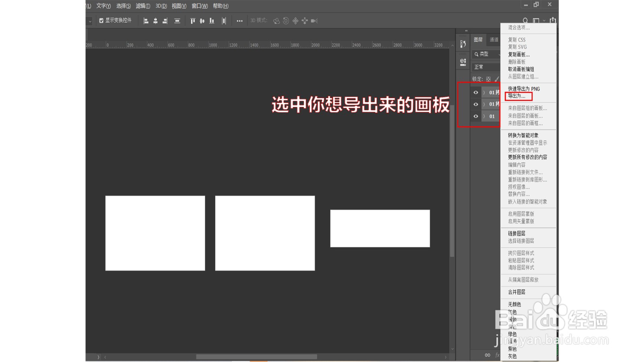Open the 帮助(H) menu
Image resolution: width=644 pixels, height=362 pixels.
[x=221, y=6]
